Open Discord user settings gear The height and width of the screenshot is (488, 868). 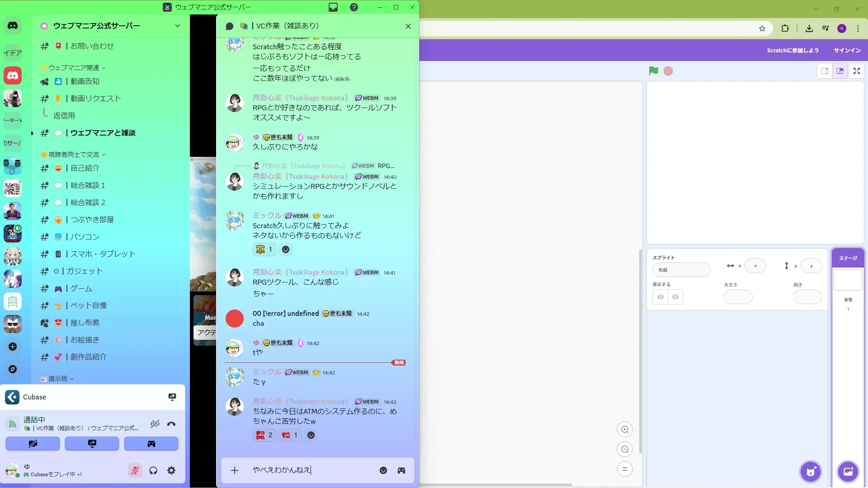pyautogui.click(x=171, y=470)
